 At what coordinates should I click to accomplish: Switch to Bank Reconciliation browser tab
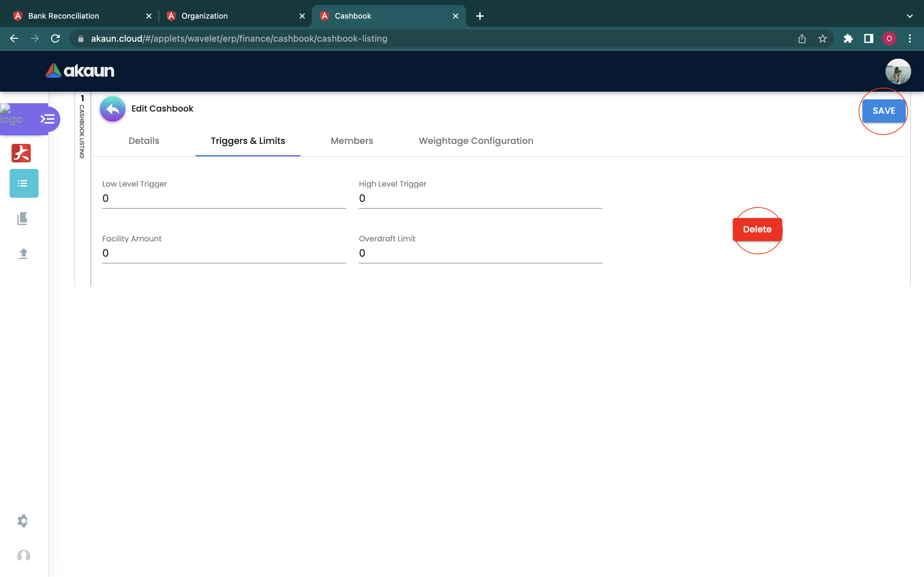[64, 16]
